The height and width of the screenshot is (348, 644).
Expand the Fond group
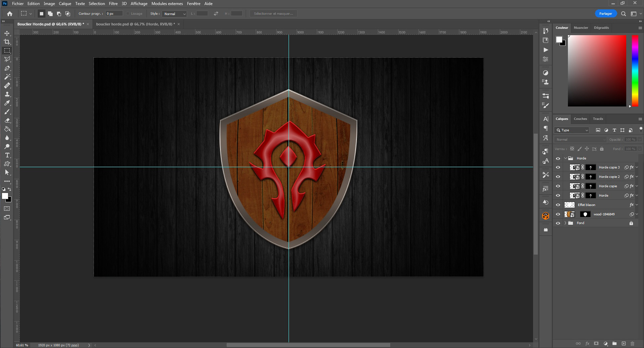point(566,223)
